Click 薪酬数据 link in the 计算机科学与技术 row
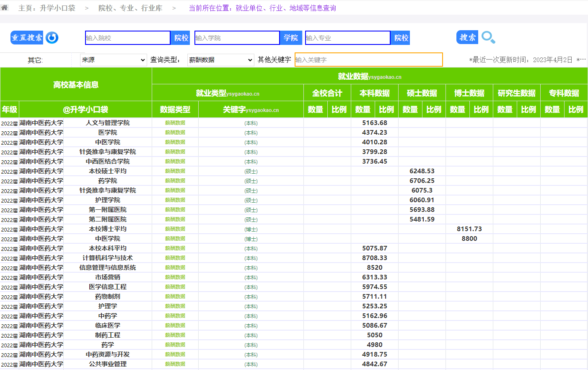The image size is (588, 370). point(175,258)
